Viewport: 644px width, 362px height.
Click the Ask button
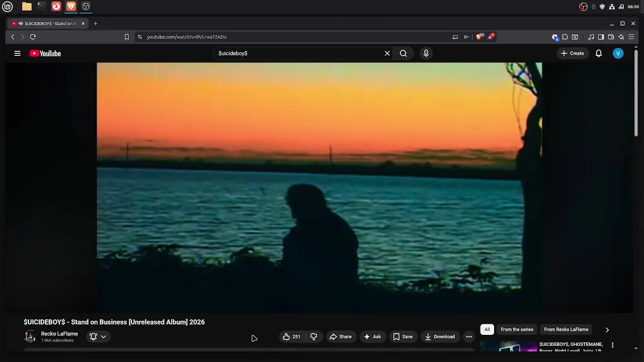[x=372, y=337]
